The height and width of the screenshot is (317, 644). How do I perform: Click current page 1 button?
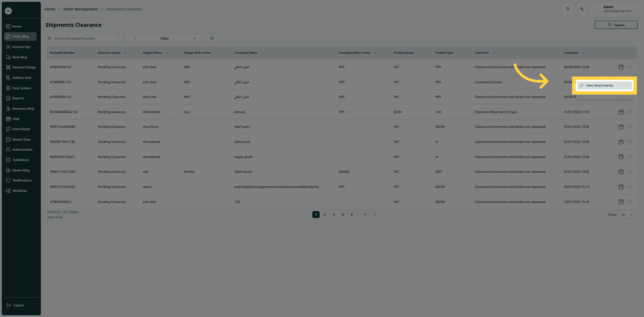coord(316,215)
